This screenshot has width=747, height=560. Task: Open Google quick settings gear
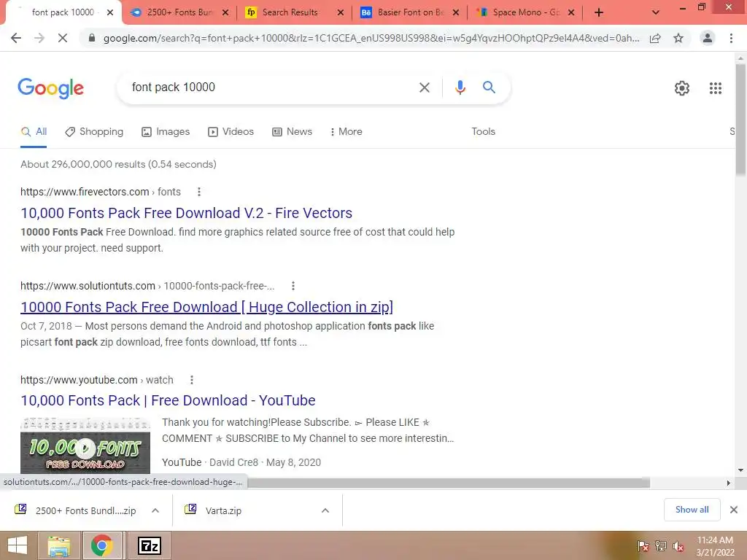682,88
